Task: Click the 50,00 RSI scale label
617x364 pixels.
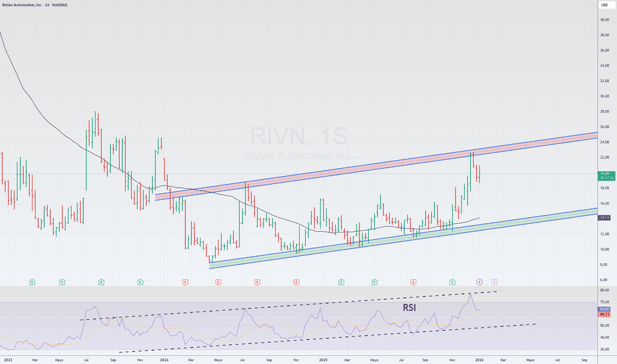Action: tap(604, 326)
